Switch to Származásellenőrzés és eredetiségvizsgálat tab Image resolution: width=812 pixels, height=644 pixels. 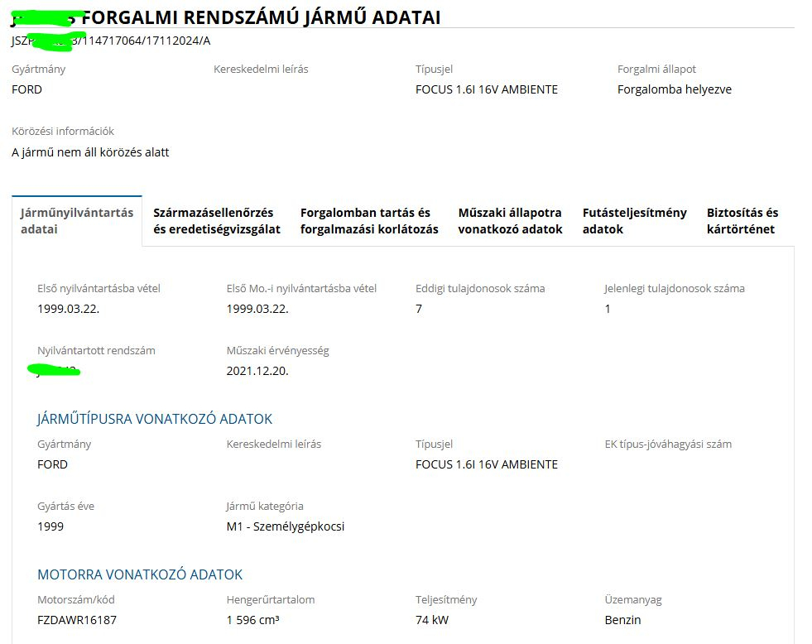click(217, 221)
